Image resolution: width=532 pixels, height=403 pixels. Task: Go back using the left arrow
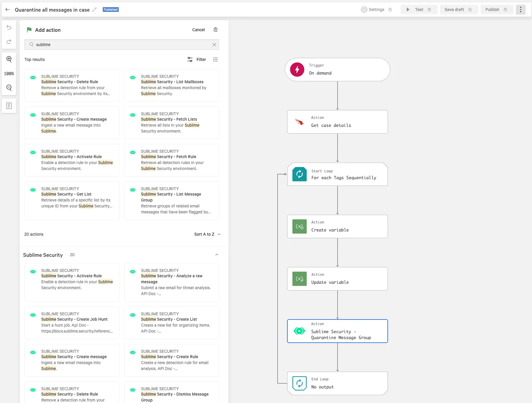8,10
